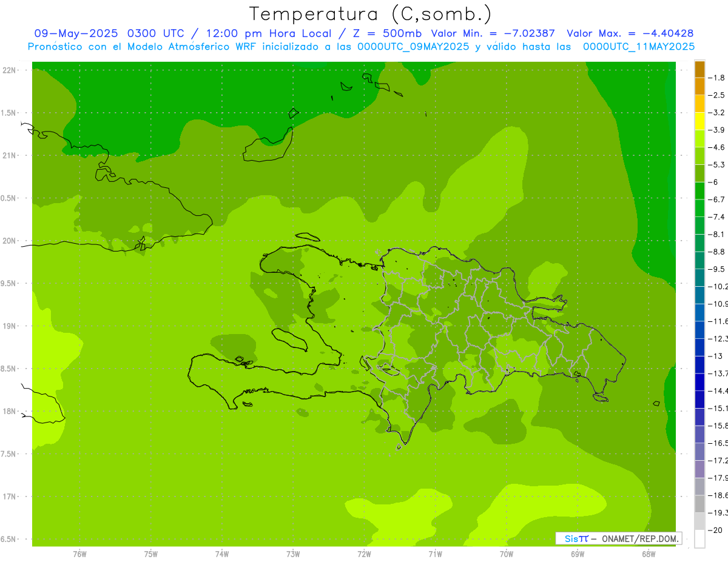728x562 pixels.
Task: Click the '-3.2' legend value
Action: pyautogui.click(x=716, y=113)
